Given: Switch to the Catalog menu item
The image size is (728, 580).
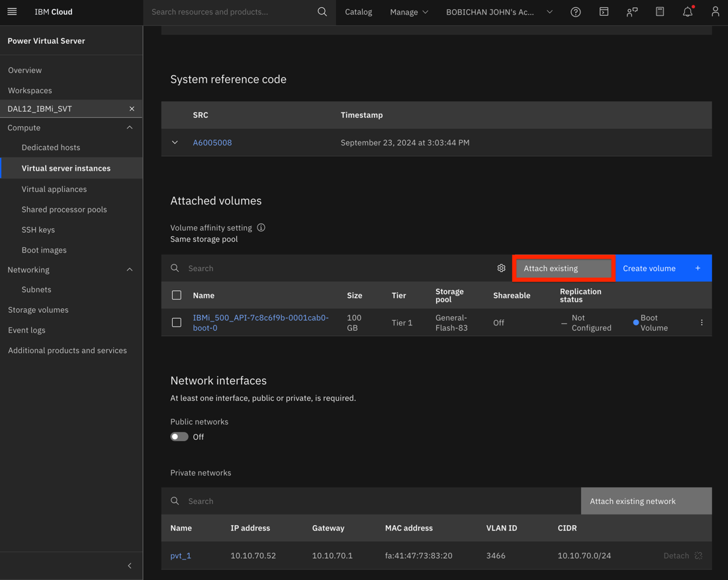Looking at the screenshot, I should [x=358, y=11].
